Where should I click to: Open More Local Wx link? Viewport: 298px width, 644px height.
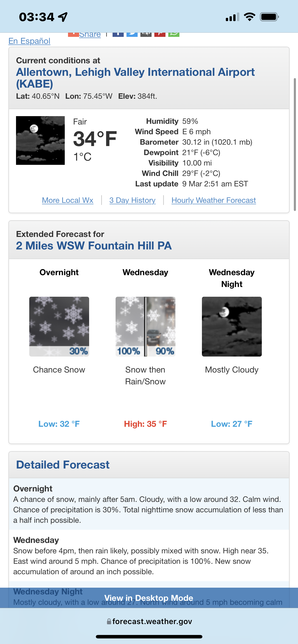(68, 200)
